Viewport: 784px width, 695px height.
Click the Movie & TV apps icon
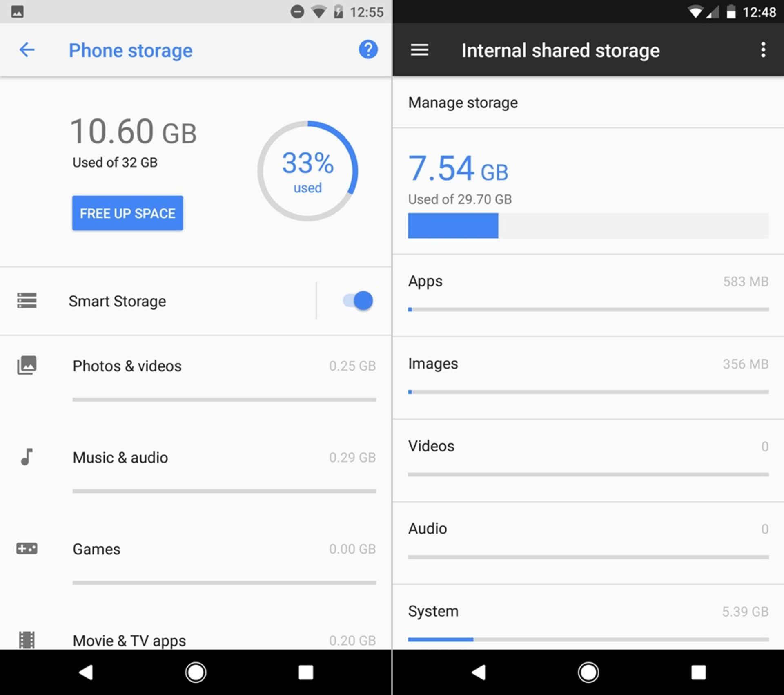[x=27, y=638]
